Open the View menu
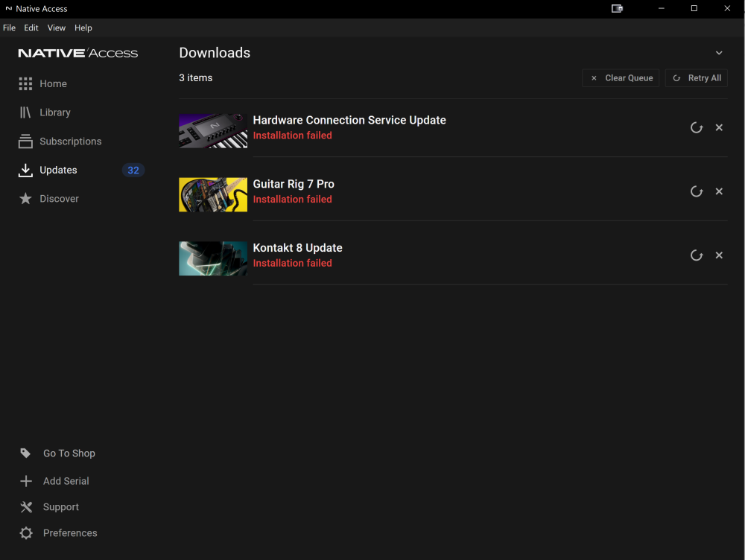 pos(56,28)
